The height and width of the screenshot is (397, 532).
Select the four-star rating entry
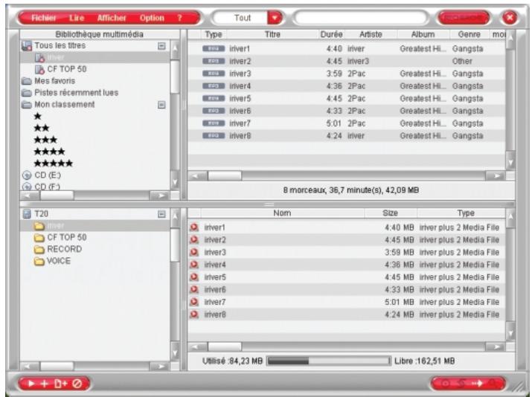click(49, 152)
